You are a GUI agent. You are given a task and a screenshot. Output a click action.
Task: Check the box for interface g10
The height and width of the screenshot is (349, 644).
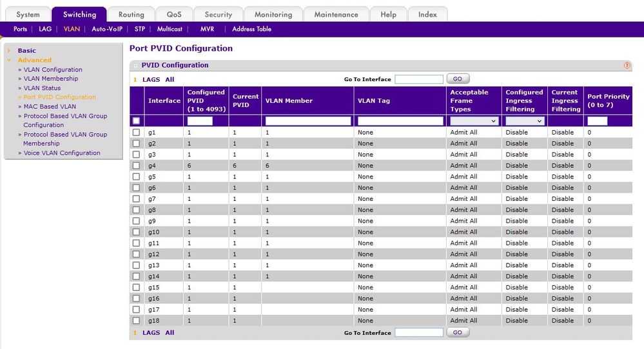click(136, 232)
